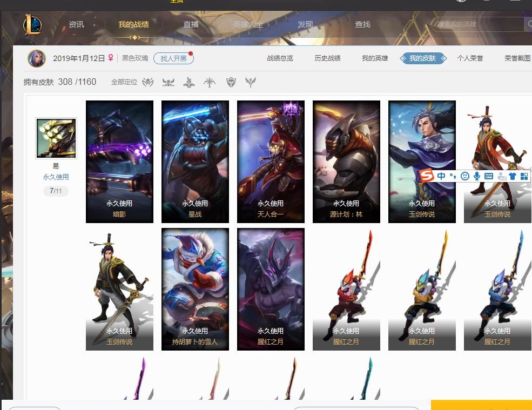Image resolution: width=532 pixels, height=410 pixels.
Task: Click the 黑色玫瑰 server name
Action: (135, 58)
